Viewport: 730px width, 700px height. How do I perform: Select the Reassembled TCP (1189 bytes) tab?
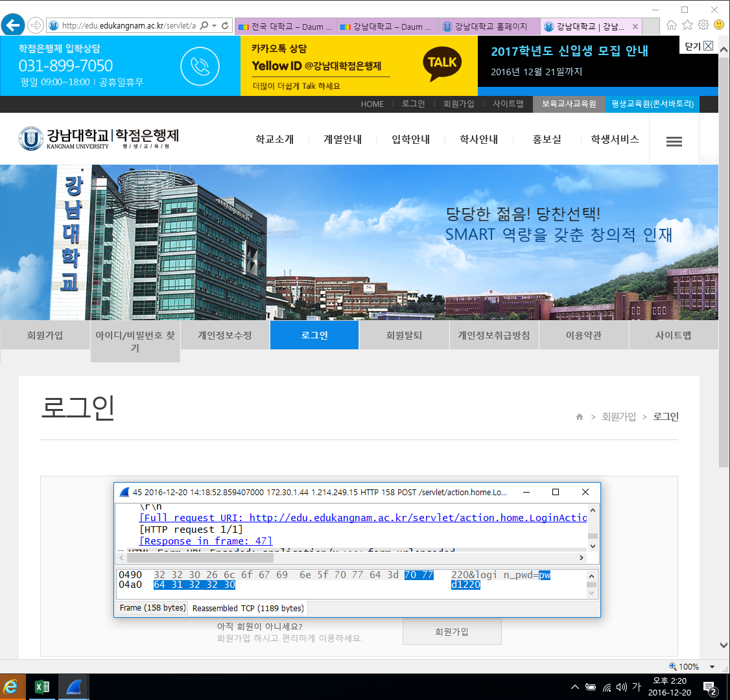[x=248, y=609]
